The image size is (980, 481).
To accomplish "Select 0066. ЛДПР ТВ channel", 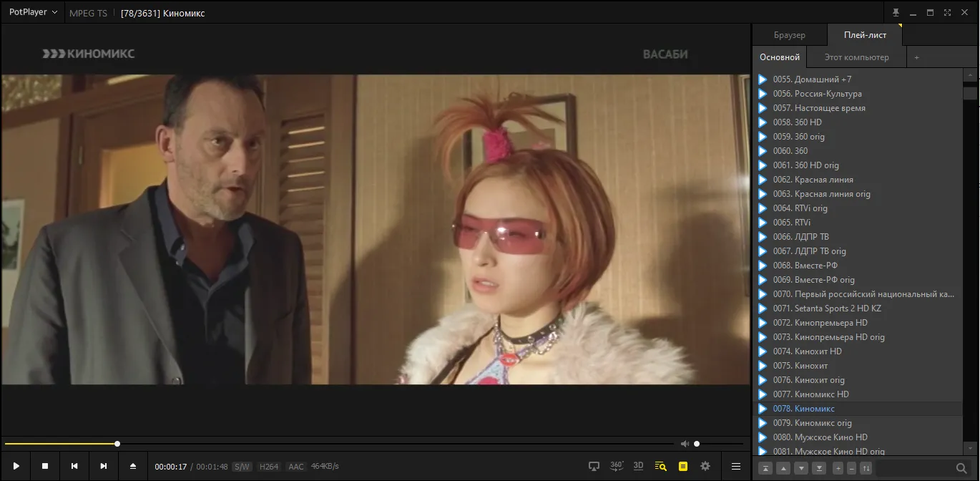I will pyautogui.click(x=857, y=237).
